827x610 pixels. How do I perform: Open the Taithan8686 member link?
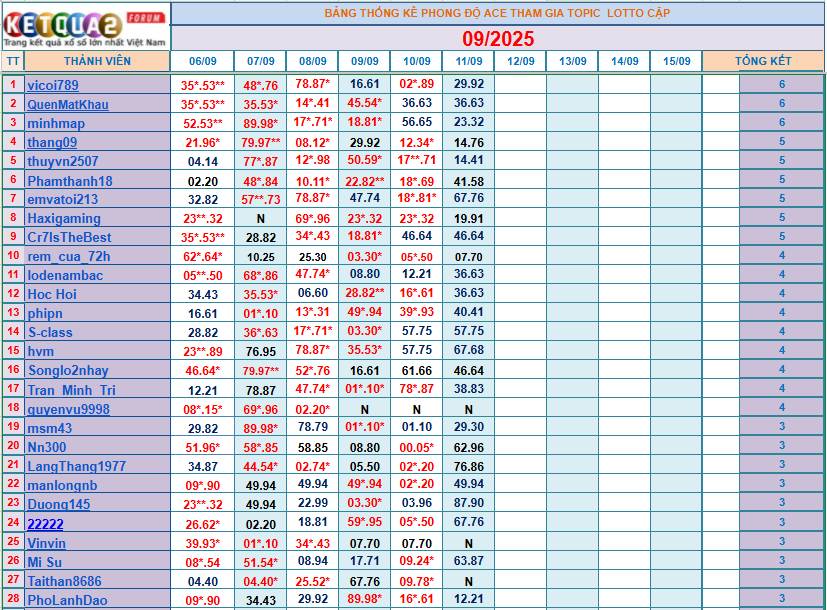pos(64,581)
